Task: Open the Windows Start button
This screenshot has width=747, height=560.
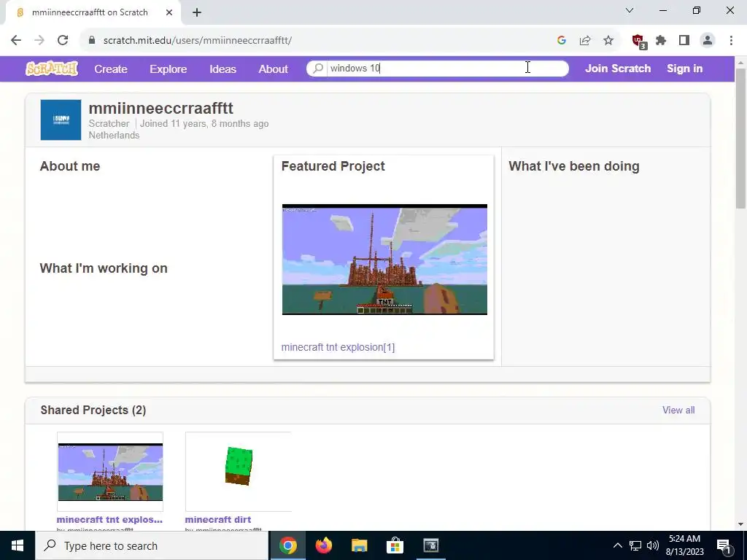Action: click(x=18, y=545)
